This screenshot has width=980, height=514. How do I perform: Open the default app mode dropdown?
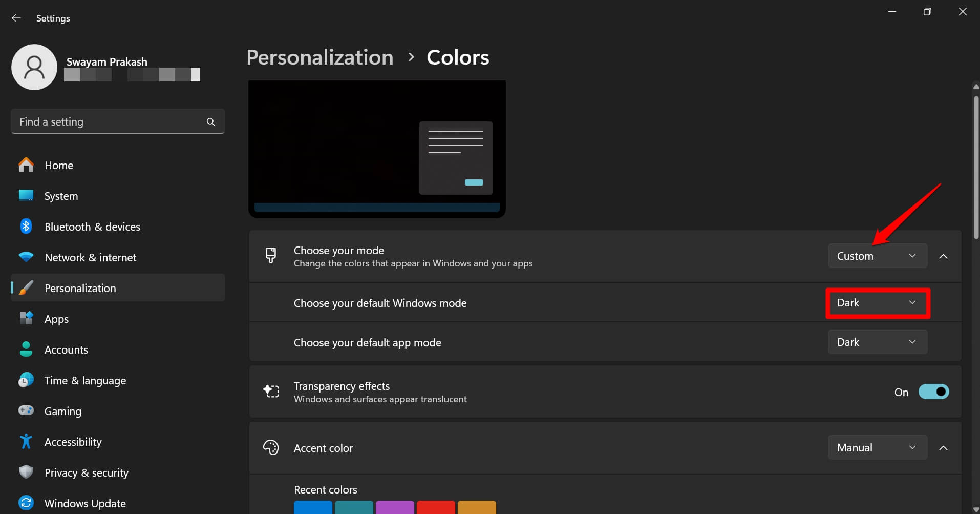(877, 342)
